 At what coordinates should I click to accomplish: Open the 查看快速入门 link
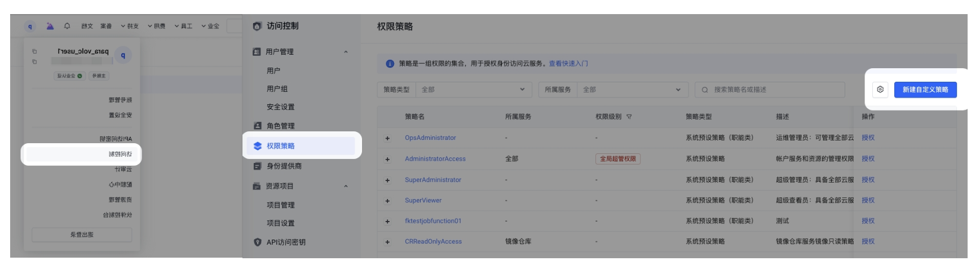pos(568,64)
